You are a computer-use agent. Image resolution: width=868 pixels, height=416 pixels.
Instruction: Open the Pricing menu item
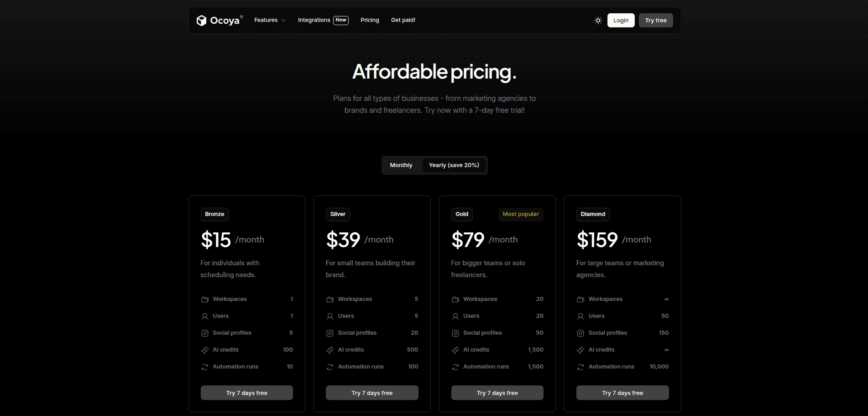point(370,20)
